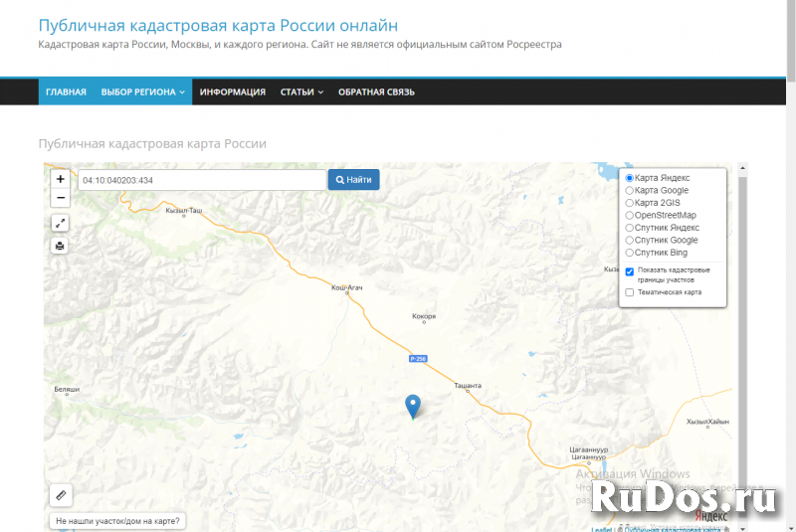Click the Кызыл-Таш label on map
The height and width of the screenshot is (532, 796).
pyautogui.click(x=184, y=210)
